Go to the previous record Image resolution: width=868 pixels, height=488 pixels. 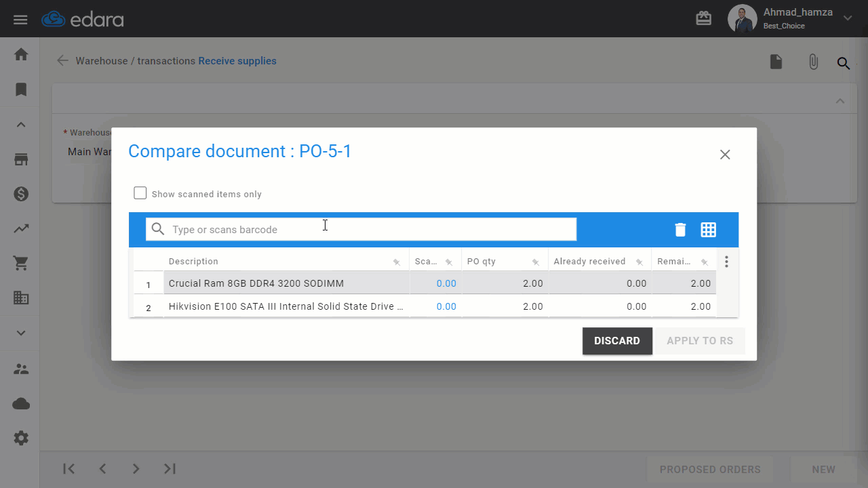click(x=102, y=469)
